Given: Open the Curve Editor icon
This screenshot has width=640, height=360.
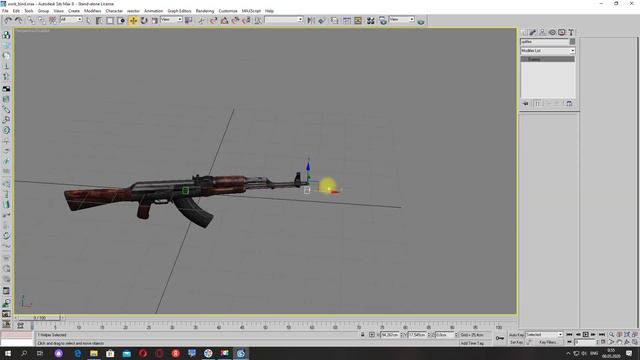Looking at the screenshot, I should (x=347, y=20).
